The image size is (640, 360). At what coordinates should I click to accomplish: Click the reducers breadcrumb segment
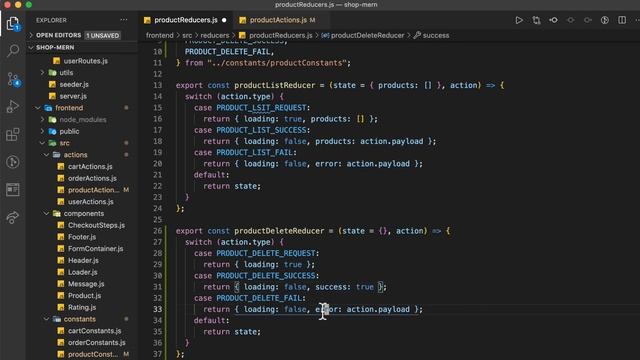(x=215, y=36)
